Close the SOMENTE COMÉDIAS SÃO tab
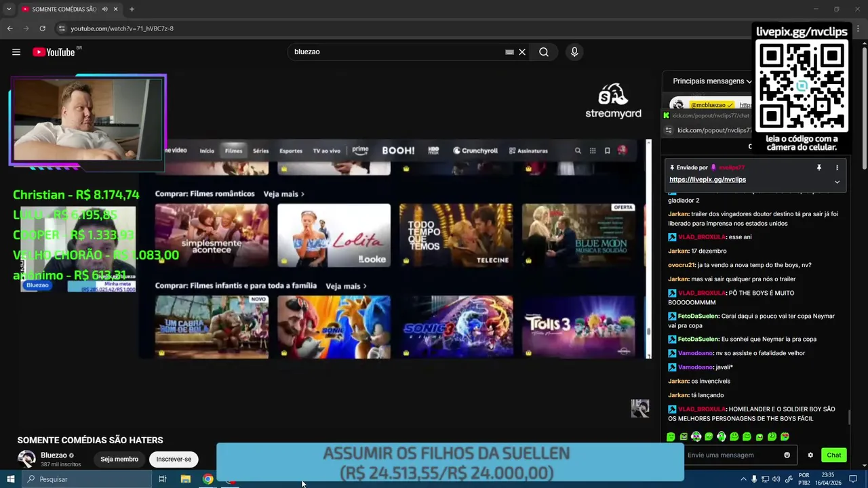Screen dimensions: 868x488 pos(116,9)
